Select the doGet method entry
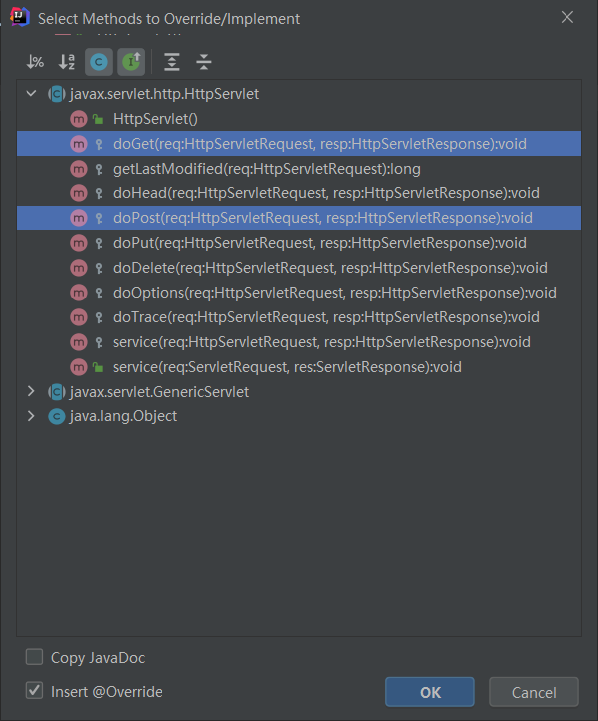Viewport: 598px width, 721px height. tap(299, 144)
